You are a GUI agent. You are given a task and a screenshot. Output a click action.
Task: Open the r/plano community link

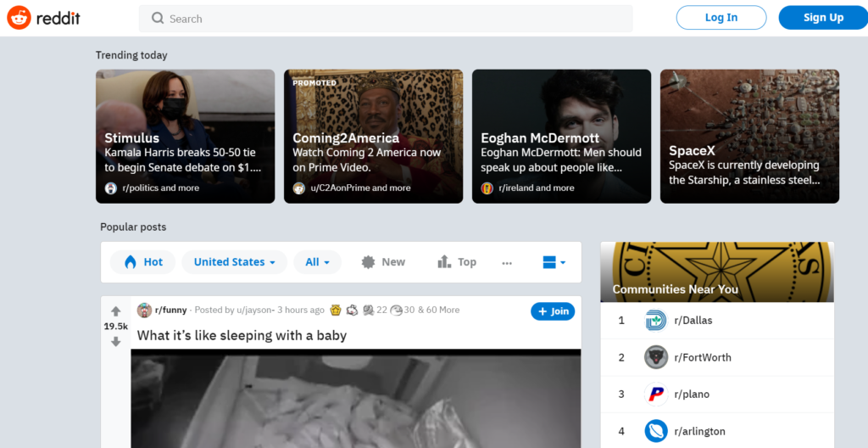click(692, 395)
